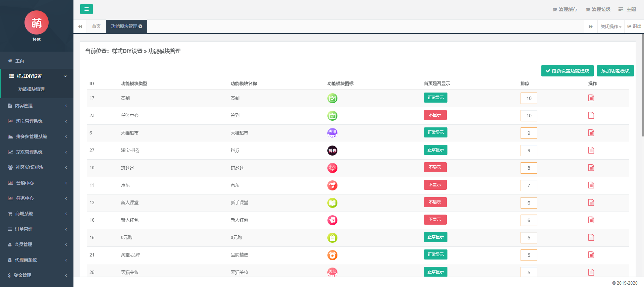Open 功能模块管理 in the sidebar submenu

[x=32, y=89]
